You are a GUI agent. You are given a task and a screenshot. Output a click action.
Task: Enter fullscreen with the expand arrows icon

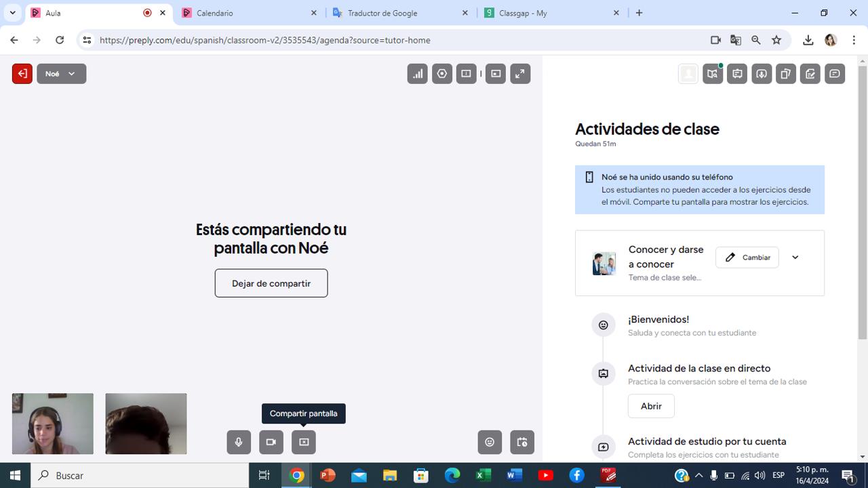pyautogui.click(x=520, y=74)
